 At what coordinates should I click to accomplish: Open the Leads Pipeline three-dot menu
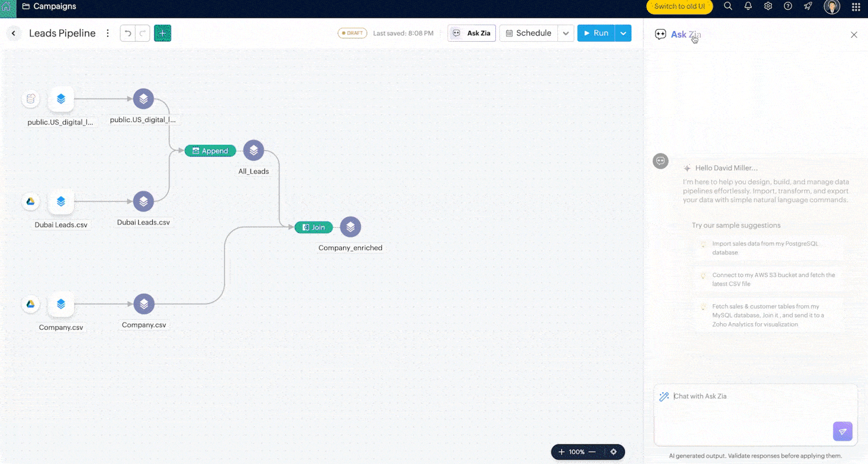108,33
